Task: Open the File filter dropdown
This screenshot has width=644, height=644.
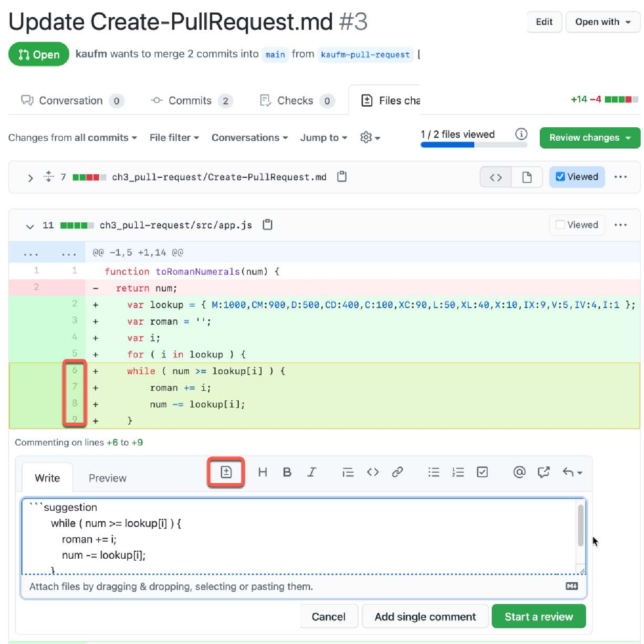Action: tap(174, 137)
